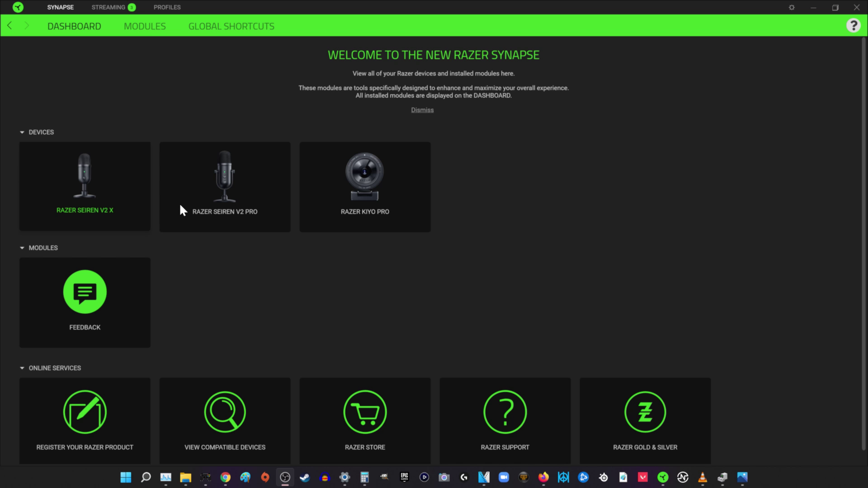The image size is (868, 488).
Task: Collapse the Modules section
Action: [22, 248]
